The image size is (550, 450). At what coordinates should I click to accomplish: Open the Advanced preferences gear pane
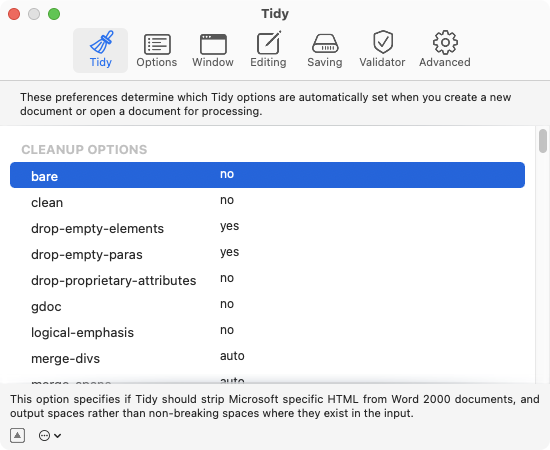click(x=444, y=50)
